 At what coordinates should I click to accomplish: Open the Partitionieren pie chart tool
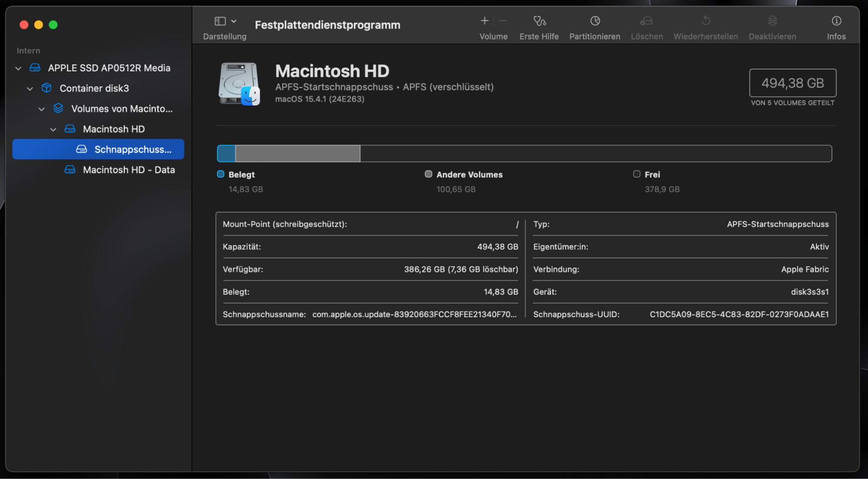click(x=595, y=21)
